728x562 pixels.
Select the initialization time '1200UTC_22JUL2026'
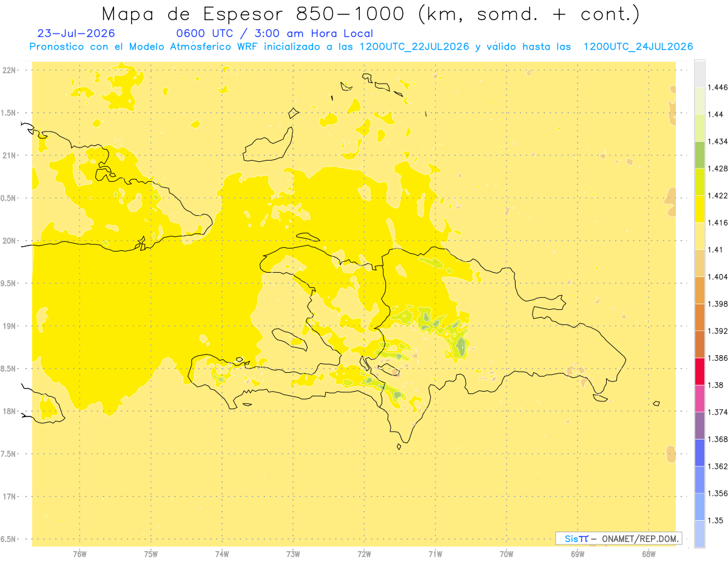(x=414, y=47)
